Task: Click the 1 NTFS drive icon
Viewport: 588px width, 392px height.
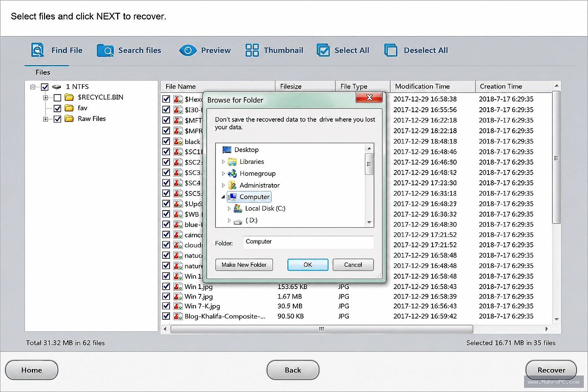Action: point(57,87)
